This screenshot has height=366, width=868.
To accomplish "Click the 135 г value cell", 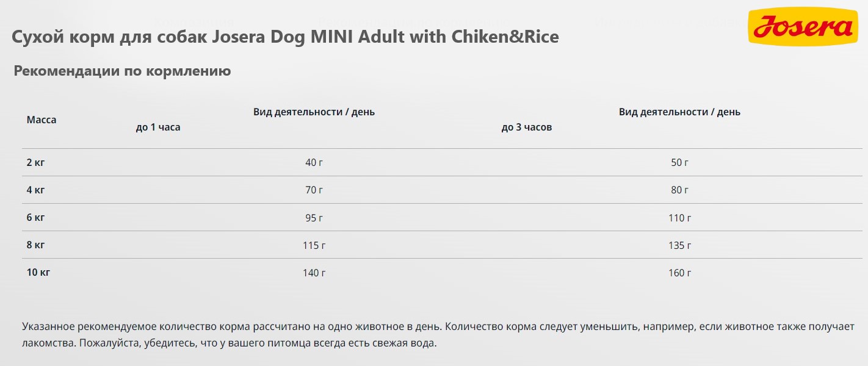I will click(x=680, y=245).
